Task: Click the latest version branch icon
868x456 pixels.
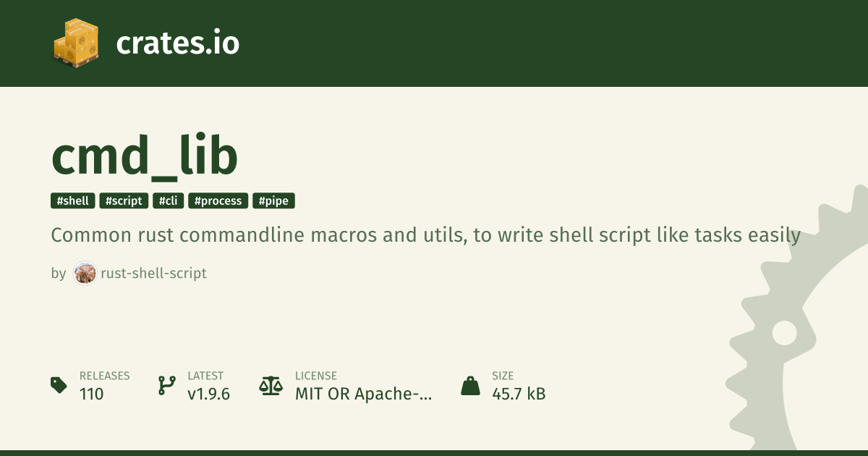Action: point(166,385)
